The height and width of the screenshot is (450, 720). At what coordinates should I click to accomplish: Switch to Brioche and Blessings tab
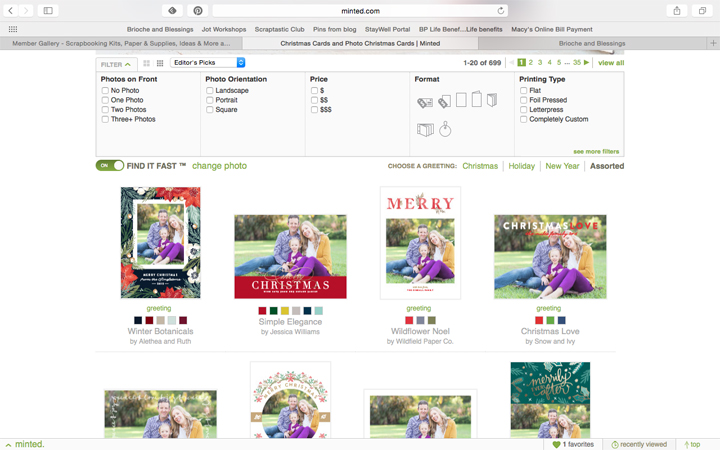click(x=592, y=43)
